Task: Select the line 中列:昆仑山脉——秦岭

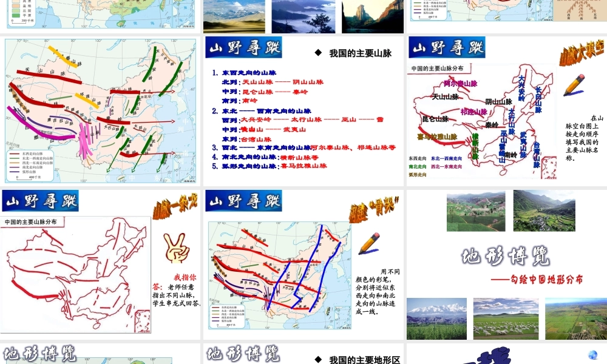Action: click(265, 92)
